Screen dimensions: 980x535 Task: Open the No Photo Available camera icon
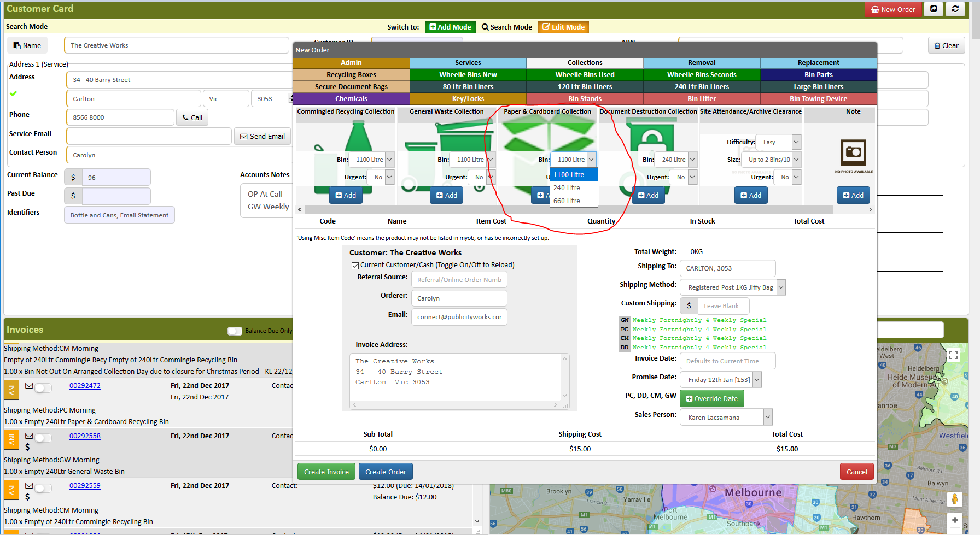[853, 152]
